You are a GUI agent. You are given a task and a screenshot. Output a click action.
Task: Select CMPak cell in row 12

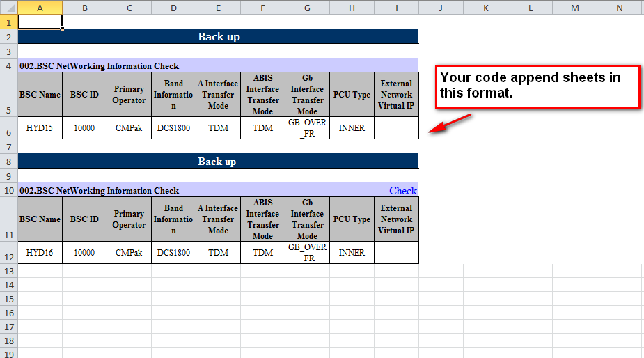tap(129, 252)
